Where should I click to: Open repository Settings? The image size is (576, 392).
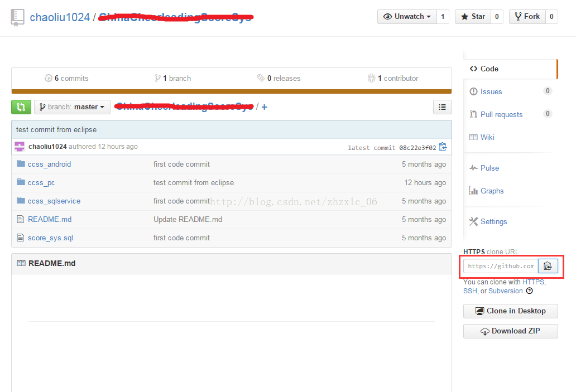(x=493, y=222)
